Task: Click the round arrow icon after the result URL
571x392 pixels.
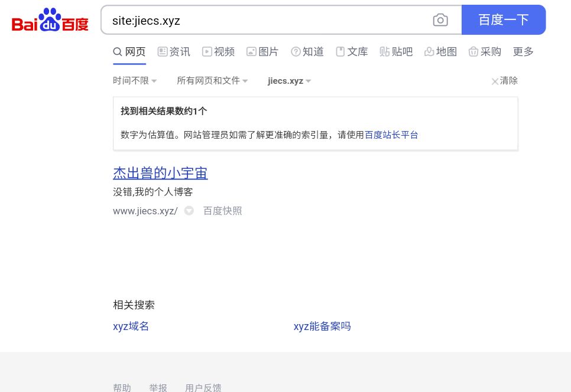Action: (x=189, y=211)
